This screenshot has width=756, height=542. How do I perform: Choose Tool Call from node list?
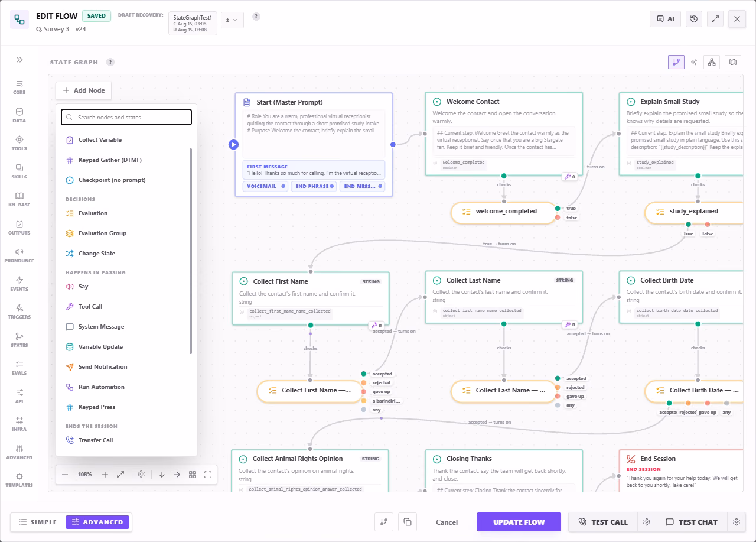point(124,307)
